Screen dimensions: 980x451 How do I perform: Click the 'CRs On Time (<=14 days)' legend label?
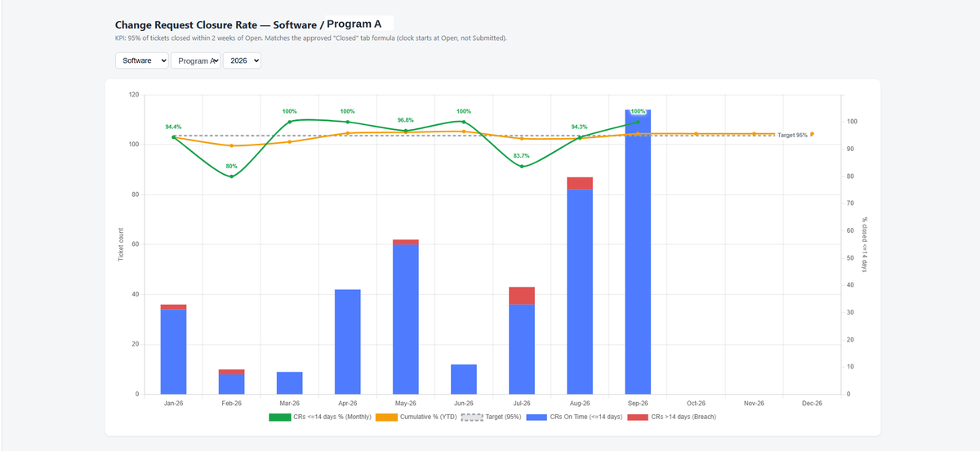tap(586, 417)
